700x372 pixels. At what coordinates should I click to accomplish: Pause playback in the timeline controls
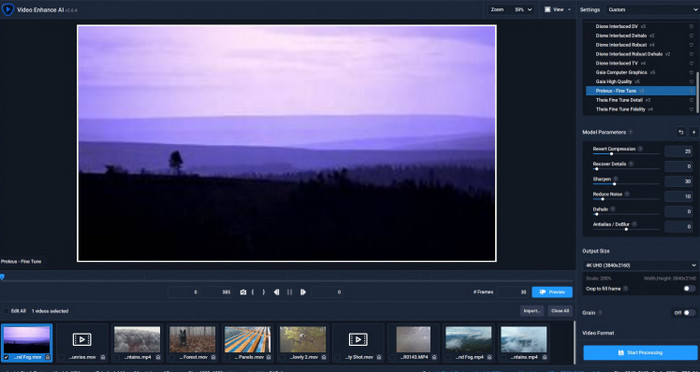tap(289, 292)
